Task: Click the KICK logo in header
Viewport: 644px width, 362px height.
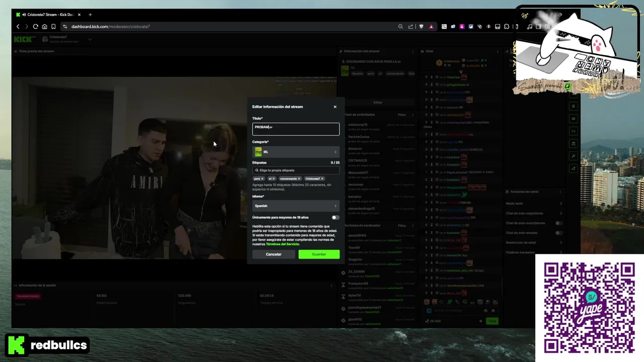Action: [x=25, y=39]
